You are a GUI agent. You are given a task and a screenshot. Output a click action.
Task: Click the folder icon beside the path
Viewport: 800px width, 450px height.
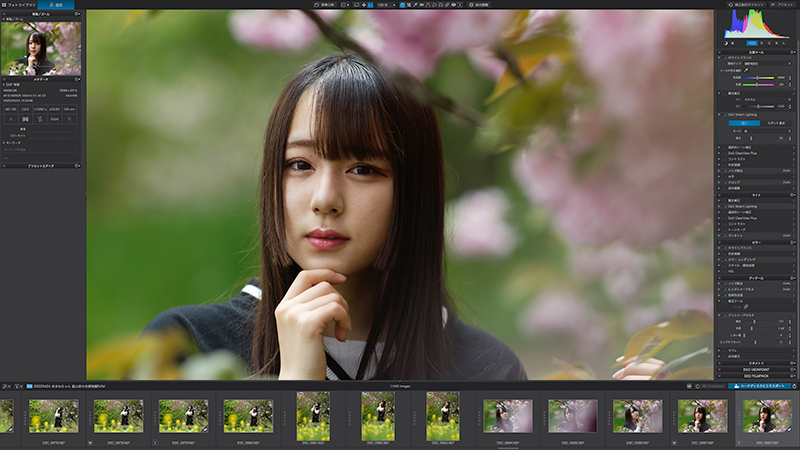30,386
